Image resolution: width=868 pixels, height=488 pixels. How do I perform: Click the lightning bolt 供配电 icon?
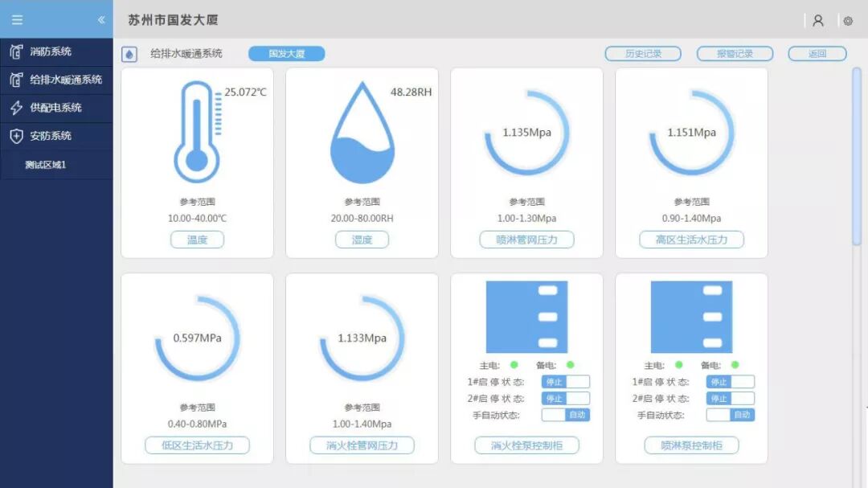pyautogui.click(x=16, y=108)
